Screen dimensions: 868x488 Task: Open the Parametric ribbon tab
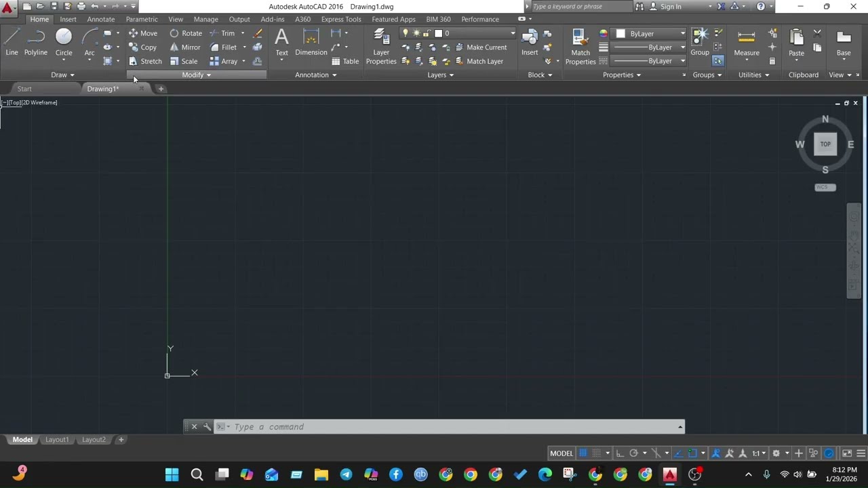(x=142, y=19)
